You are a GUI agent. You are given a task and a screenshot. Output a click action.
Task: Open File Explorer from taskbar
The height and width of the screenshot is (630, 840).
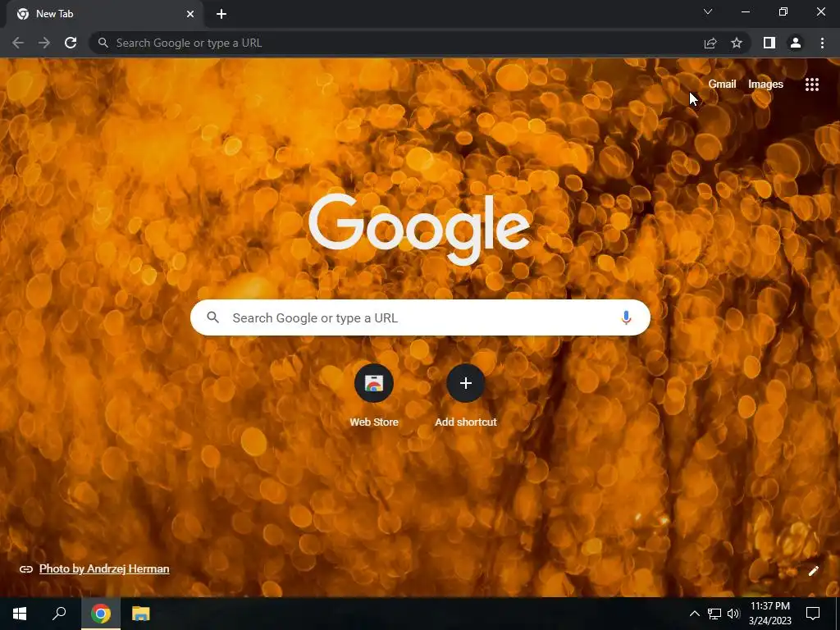[141, 614]
